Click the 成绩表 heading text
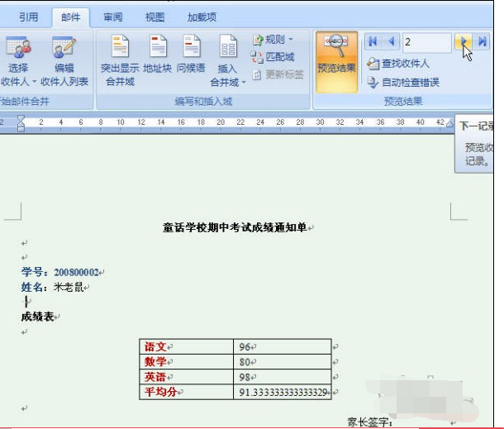Viewport: 504px width, 429px height. (x=38, y=317)
